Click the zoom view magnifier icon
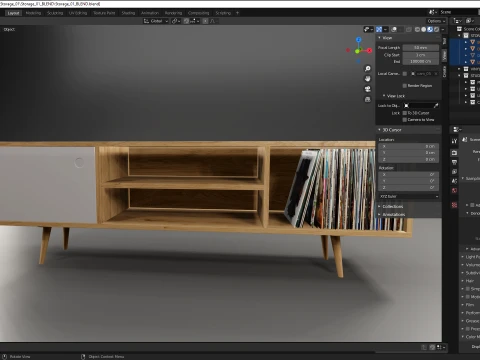Image resolution: width=480 pixels, height=360 pixels. (x=367, y=68)
